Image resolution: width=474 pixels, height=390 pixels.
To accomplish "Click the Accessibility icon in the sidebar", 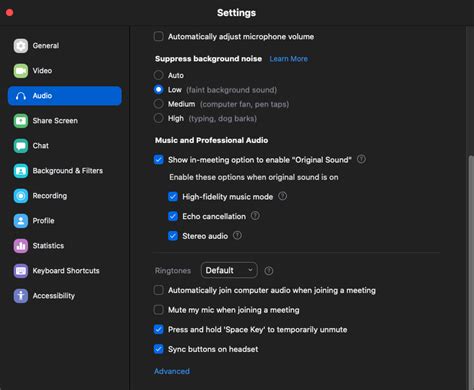I will 21,296.
